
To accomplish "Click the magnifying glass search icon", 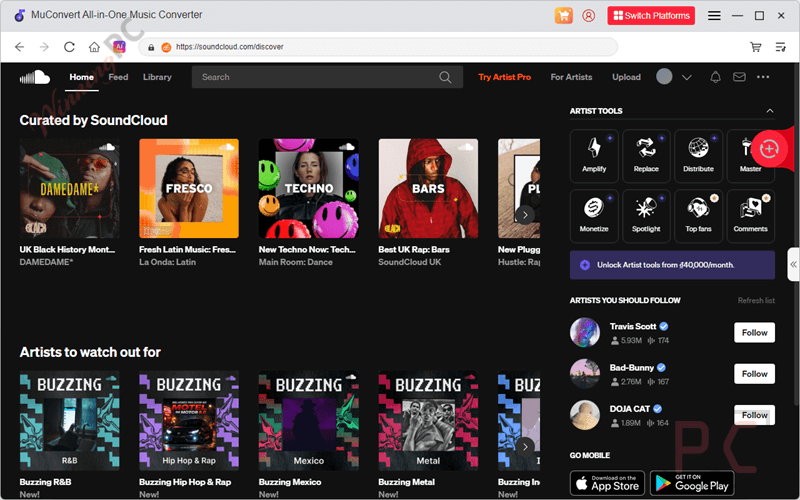I will coord(445,77).
